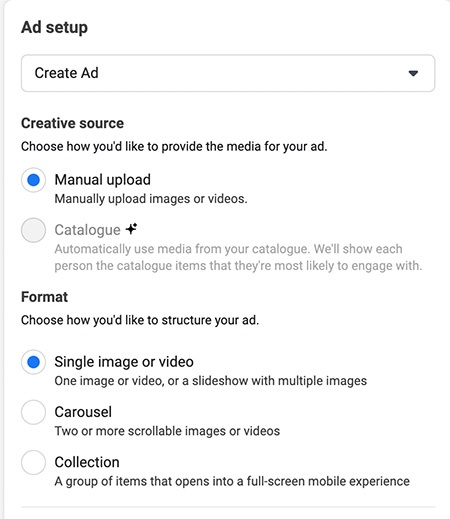Click the Create Ad dropdown arrow

pos(413,73)
